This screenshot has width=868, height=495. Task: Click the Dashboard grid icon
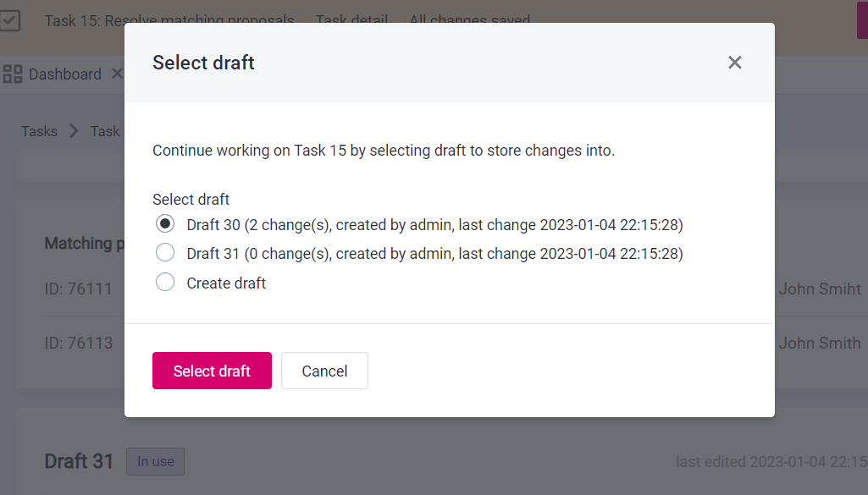(x=13, y=74)
